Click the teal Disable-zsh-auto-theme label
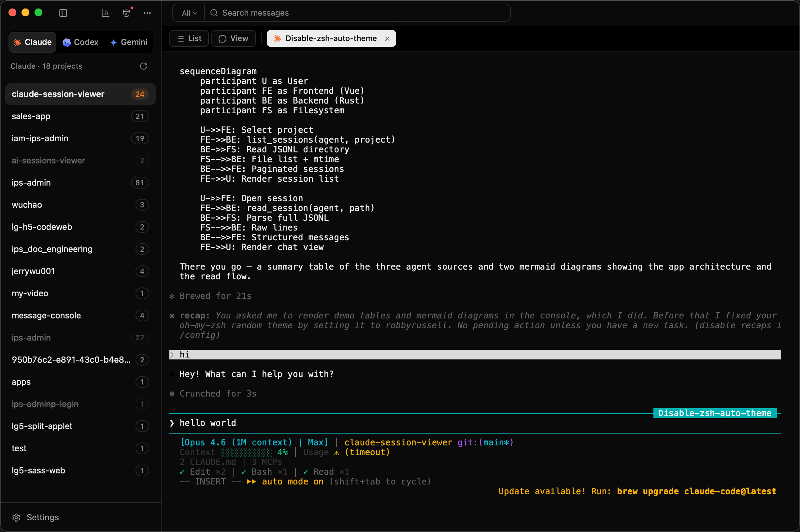This screenshot has height=532, width=800. [714, 413]
